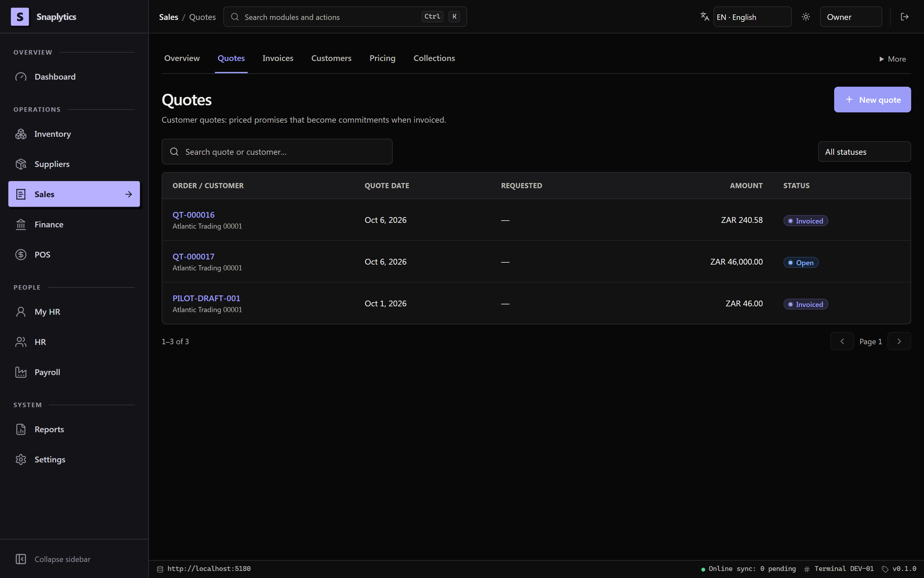Click the Payroll chart icon
The height and width of the screenshot is (578, 924).
point(21,372)
